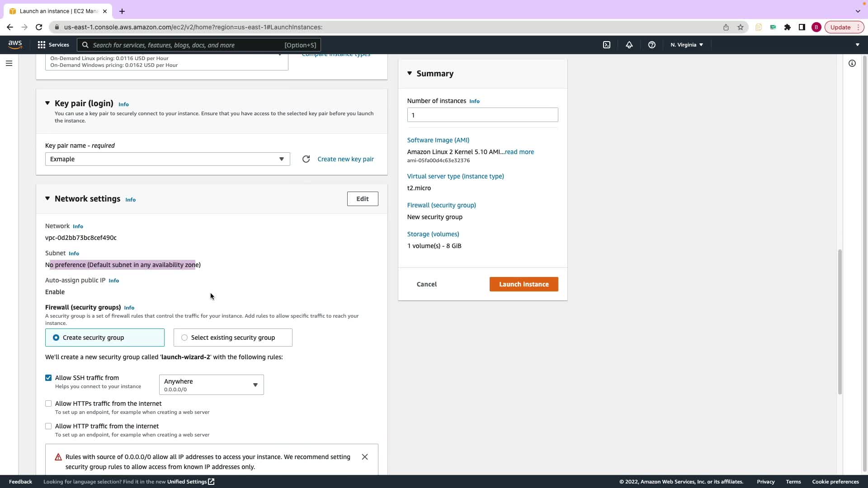Open the info panel icon at right
The width and height of the screenshot is (868, 488).
click(x=852, y=63)
